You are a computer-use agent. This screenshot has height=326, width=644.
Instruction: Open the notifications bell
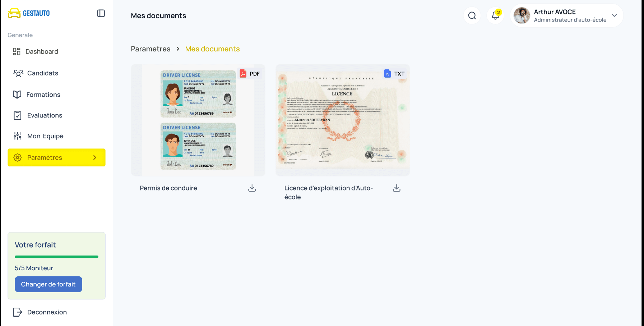pos(495,16)
